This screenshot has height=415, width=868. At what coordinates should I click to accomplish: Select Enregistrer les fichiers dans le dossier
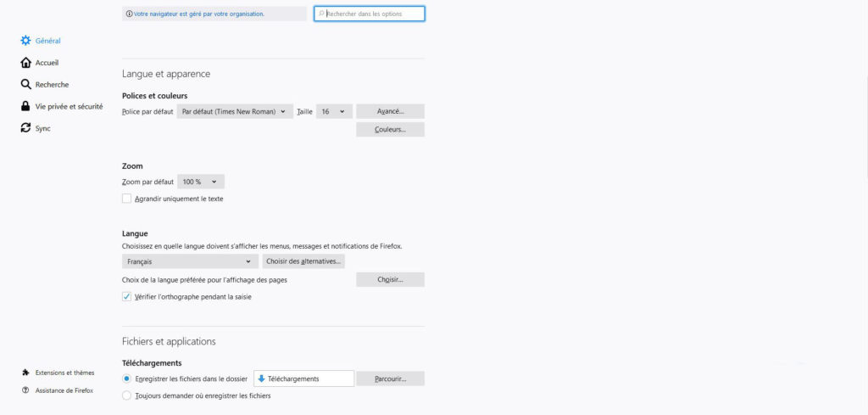coord(127,379)
